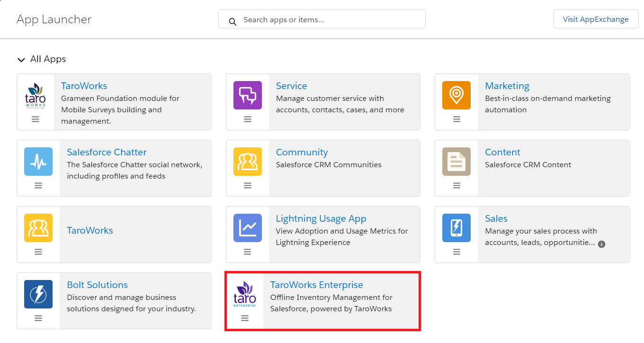Click the drag handle under the yellow TaroWorks people icon
Screen dimensions: 644x343
pyautogui.click(x=38, y=252)
